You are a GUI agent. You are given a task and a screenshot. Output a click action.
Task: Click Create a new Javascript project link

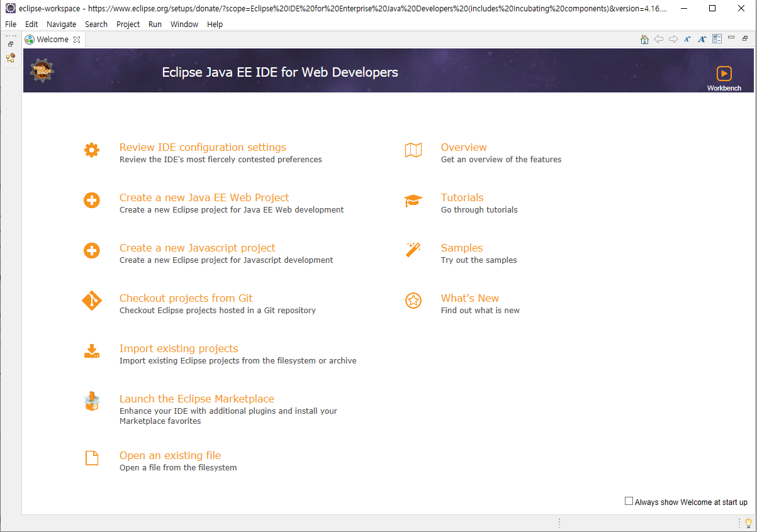pos(197,248)
